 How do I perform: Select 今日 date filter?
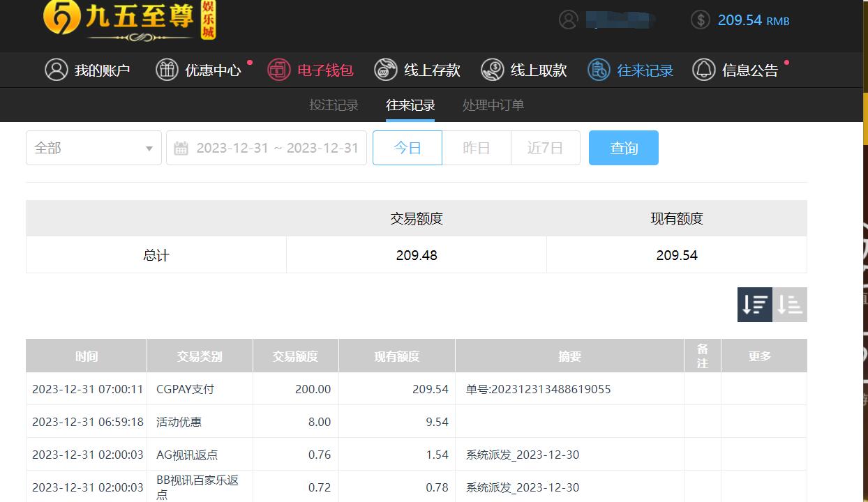tap(407, 148)
